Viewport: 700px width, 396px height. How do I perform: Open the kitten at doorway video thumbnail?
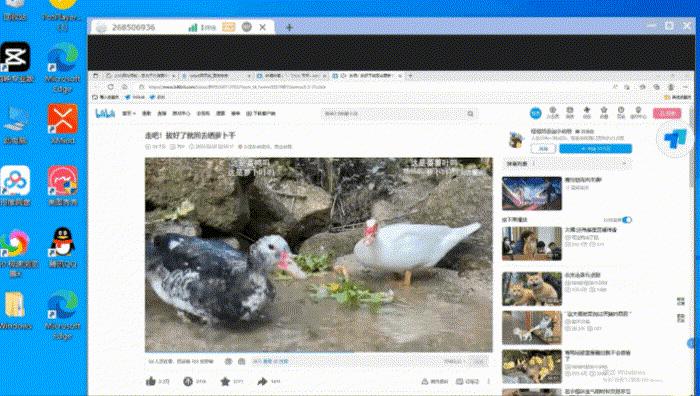532,328
